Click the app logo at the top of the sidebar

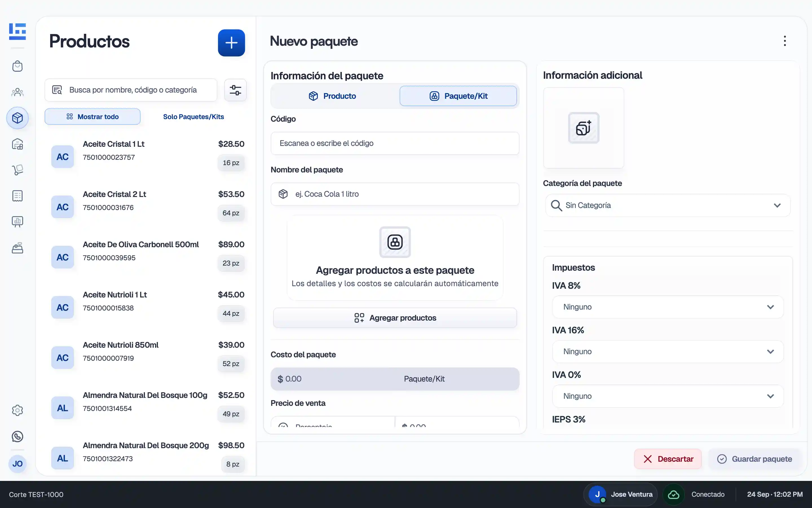(17, 32)
